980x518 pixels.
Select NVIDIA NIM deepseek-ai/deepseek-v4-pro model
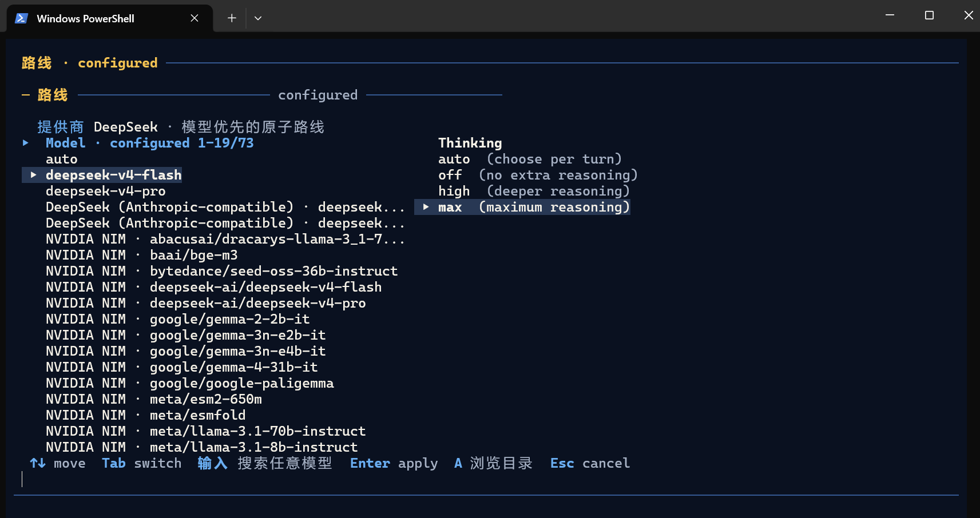[205, 303]
